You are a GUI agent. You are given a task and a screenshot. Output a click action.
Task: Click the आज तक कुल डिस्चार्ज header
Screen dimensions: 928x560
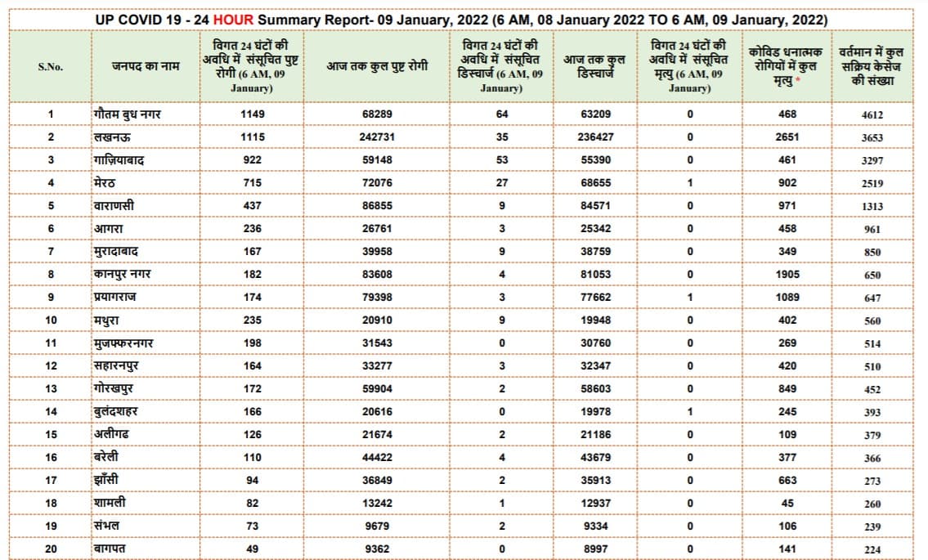(593, 66)
